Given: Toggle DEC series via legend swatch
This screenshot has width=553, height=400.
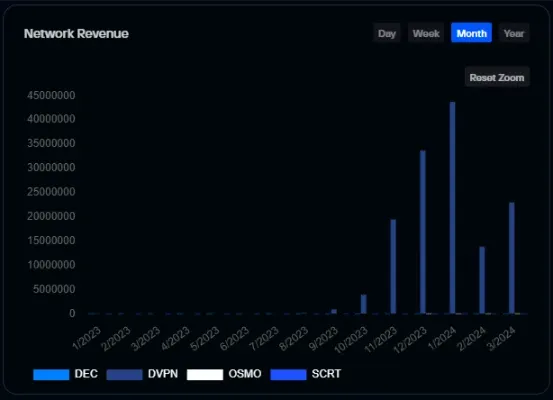Looking at the screenshot, I should [x=51, y=374].
